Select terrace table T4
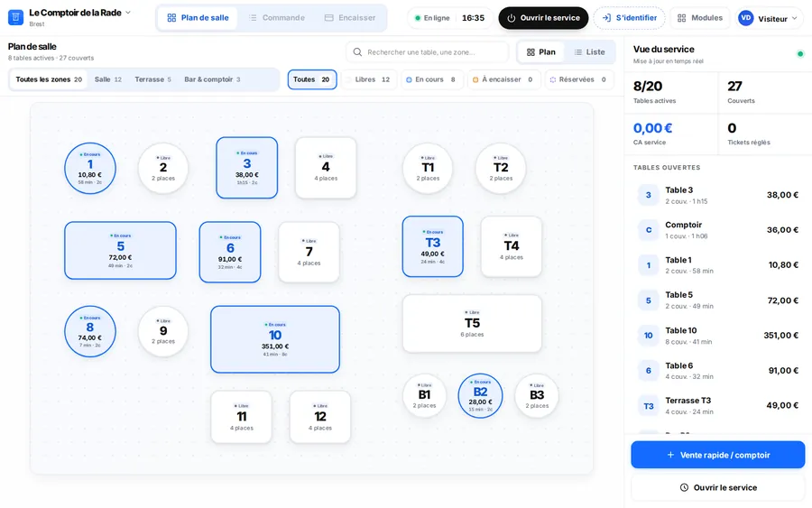This screenshot has width=812, height=508. (512, 246)
